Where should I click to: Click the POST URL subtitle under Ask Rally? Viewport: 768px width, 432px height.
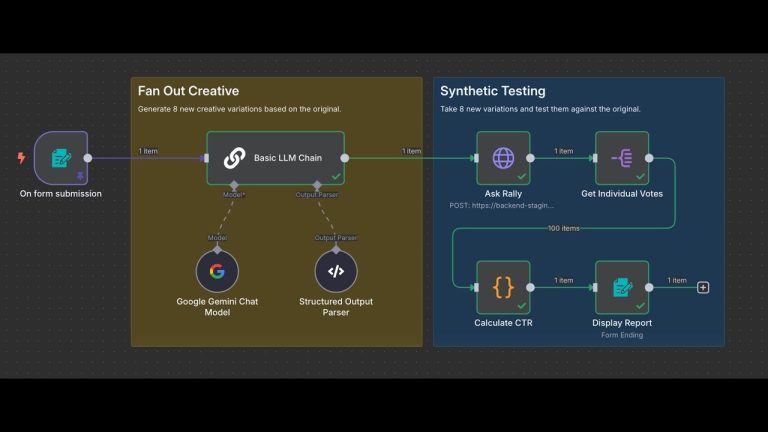coord(503,204)
